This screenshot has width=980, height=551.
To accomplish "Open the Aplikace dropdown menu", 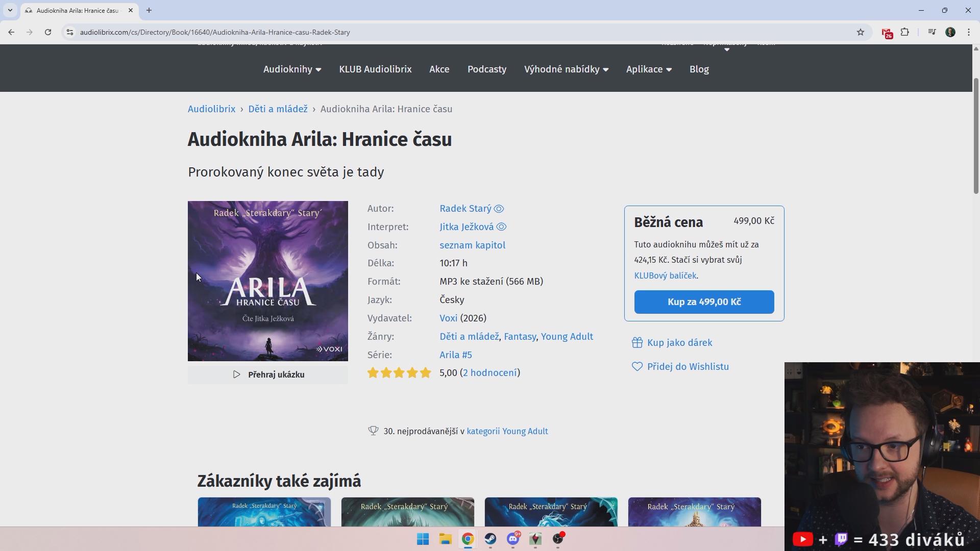I will point(649,69).
